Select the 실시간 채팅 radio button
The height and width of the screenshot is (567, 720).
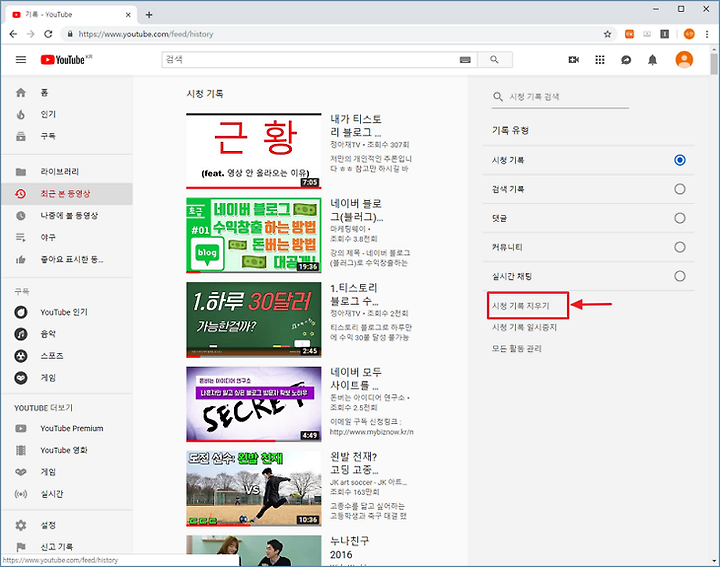point(680,276)
